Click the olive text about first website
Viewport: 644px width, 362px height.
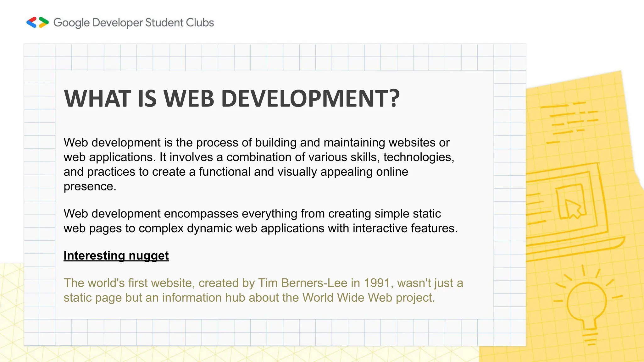pyautogui.click(x=263, y=290)
